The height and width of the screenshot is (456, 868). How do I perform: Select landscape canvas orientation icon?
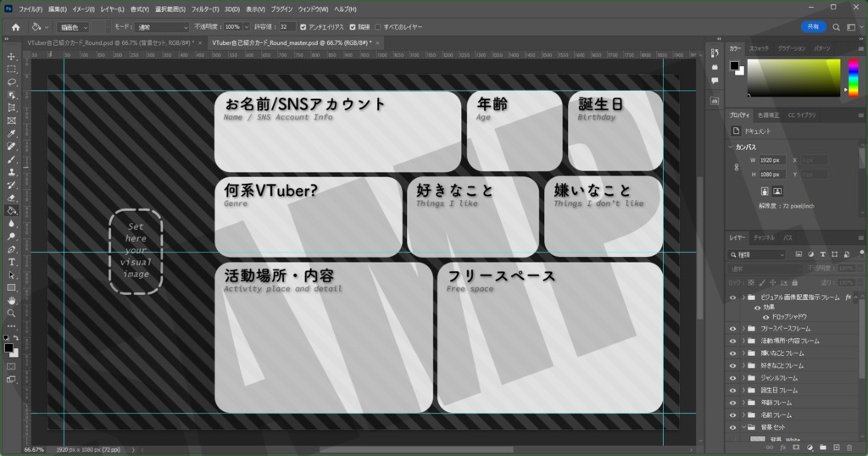[777, 192]
